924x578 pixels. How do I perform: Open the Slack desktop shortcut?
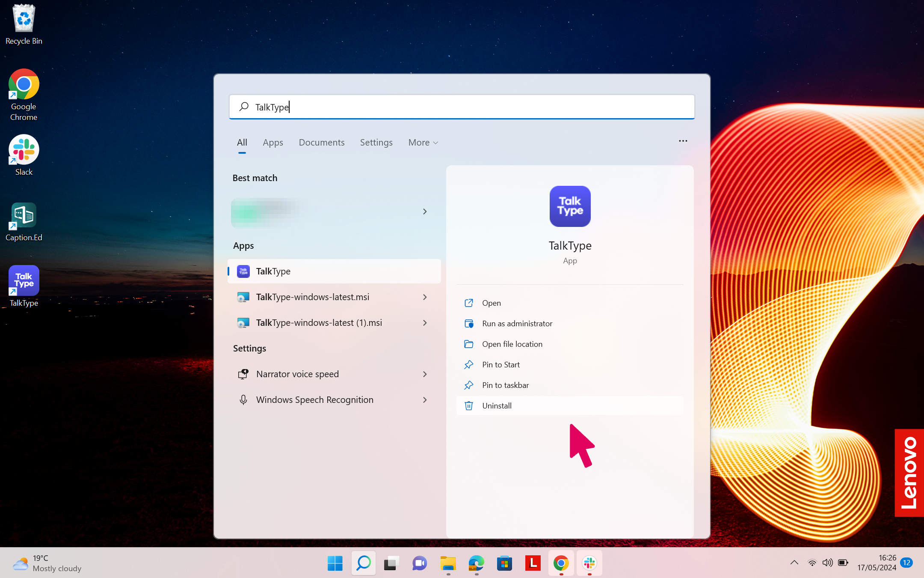point(24,155)
